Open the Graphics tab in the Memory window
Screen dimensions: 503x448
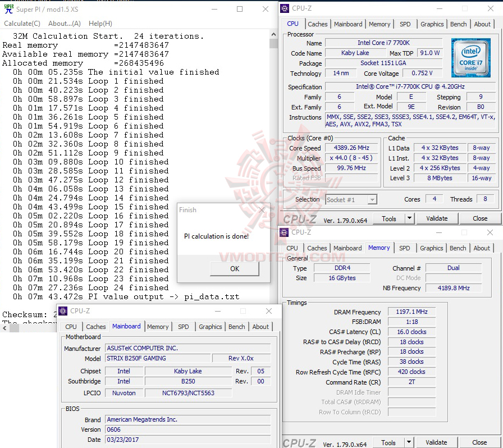click(431, 248)
